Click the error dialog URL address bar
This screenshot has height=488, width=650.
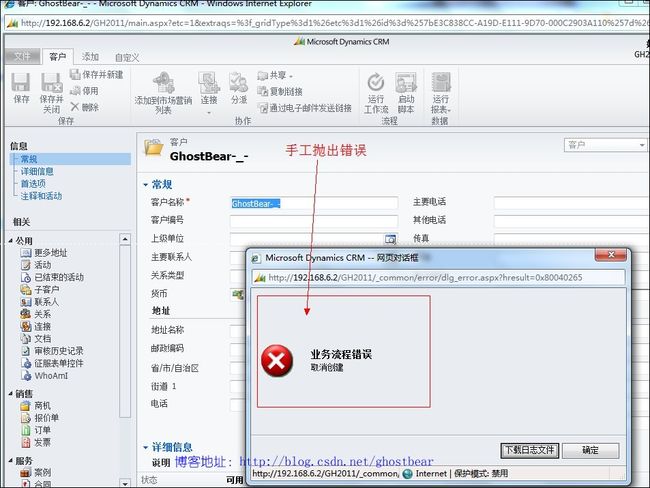[x=438, y=277]
